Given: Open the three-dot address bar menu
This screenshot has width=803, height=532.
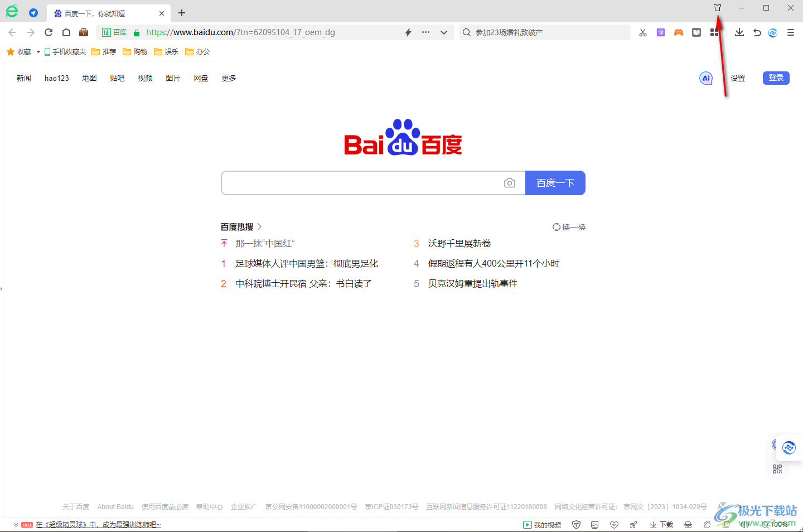Looking at the screenshot, I should [x=425, y=32].
